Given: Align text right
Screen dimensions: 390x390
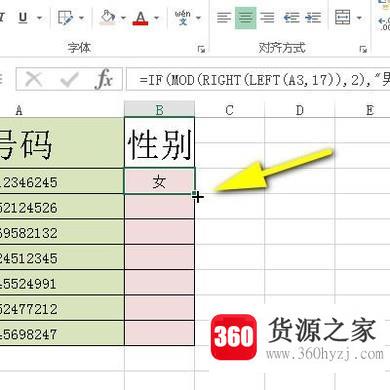Looking at the screenshot, I should coord(267,18).
